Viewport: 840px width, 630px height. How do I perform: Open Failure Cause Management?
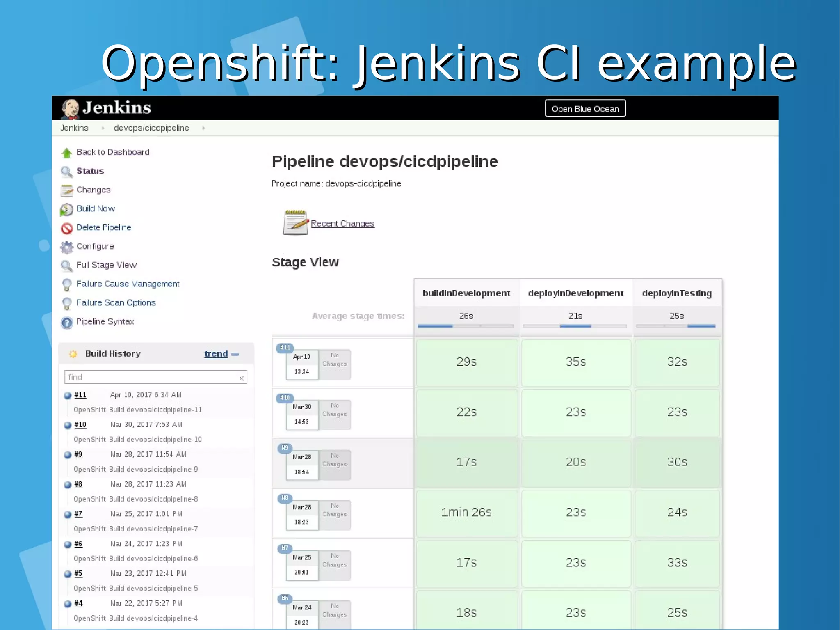(128, 284)
